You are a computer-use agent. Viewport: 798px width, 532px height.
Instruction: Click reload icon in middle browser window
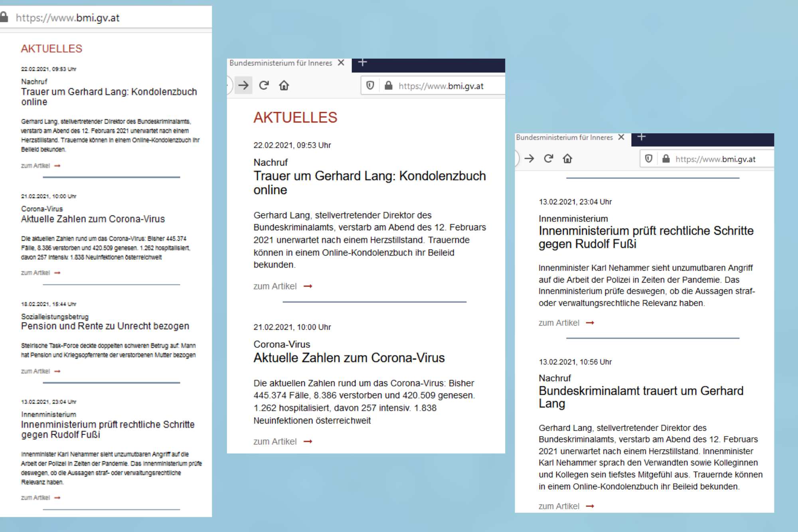tap(264, 85)
